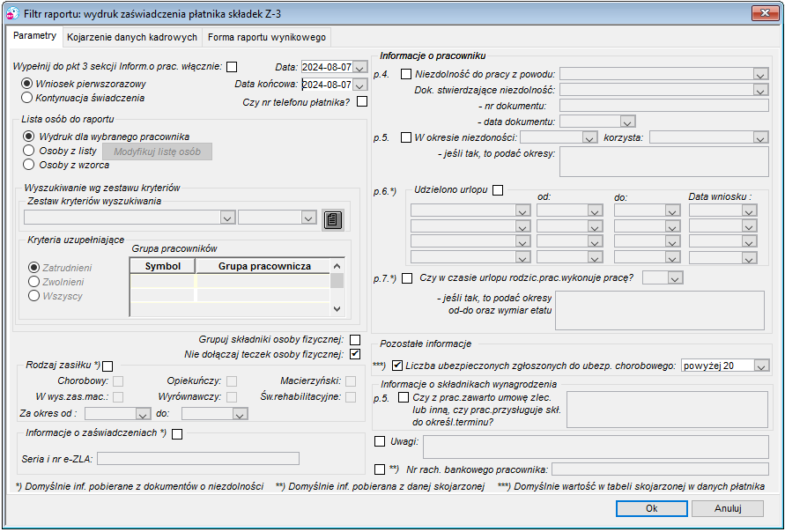The image size is (785, 532).
Task: Select the Parametry tab
Action: [34, 35]
